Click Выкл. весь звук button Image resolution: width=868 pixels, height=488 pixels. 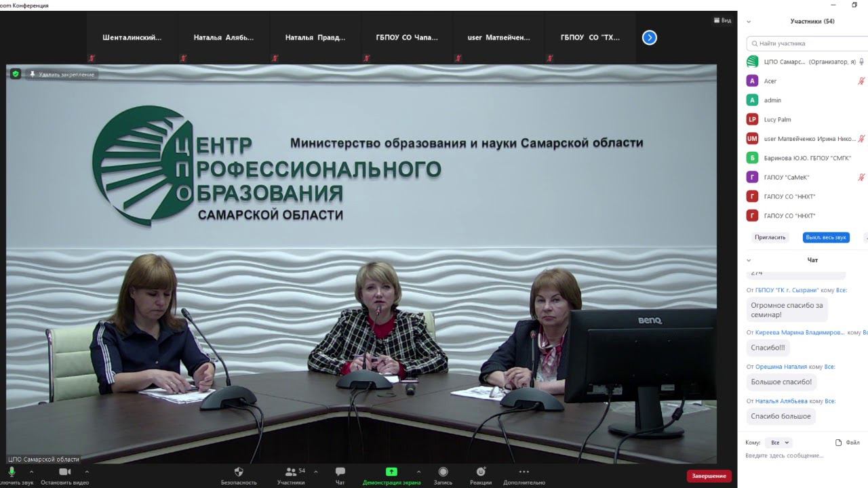826,237
